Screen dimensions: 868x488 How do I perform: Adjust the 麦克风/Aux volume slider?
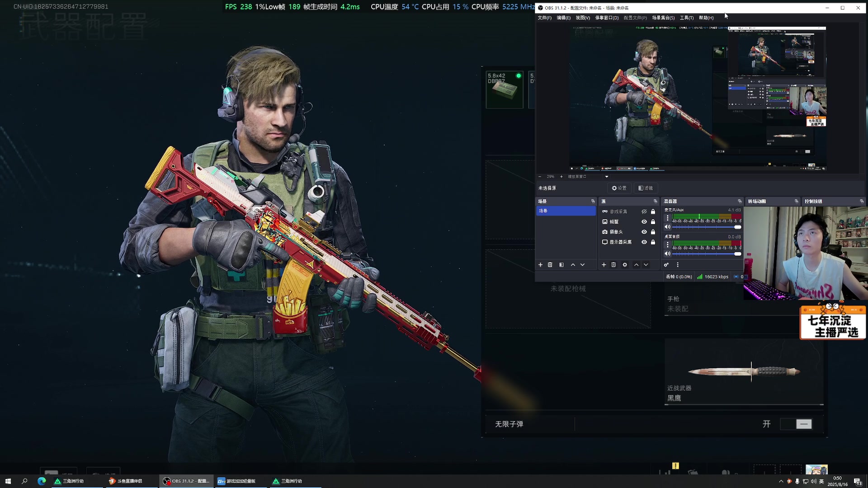pyautogui.click(x=707, y=227)
